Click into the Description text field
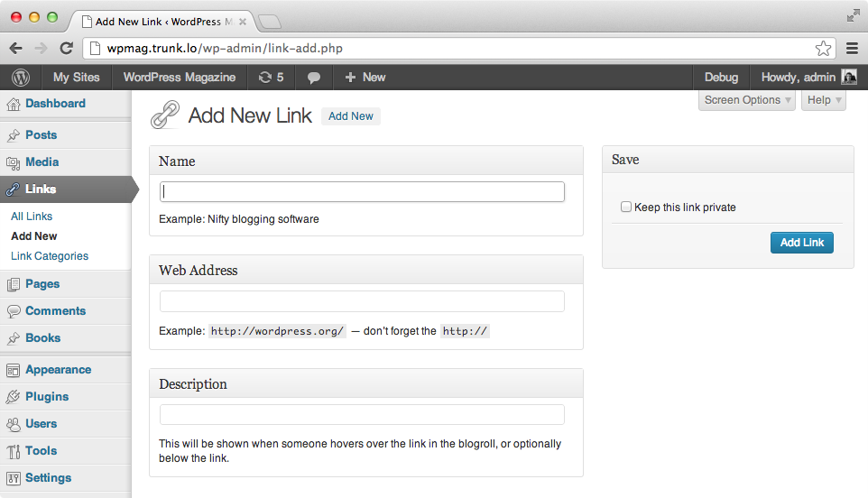 coord(362,414)
